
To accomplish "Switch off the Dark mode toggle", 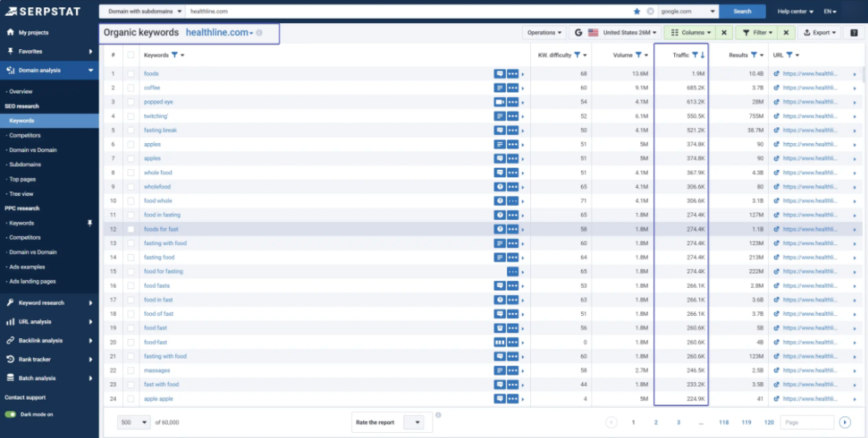I will (x=10, y=414).
